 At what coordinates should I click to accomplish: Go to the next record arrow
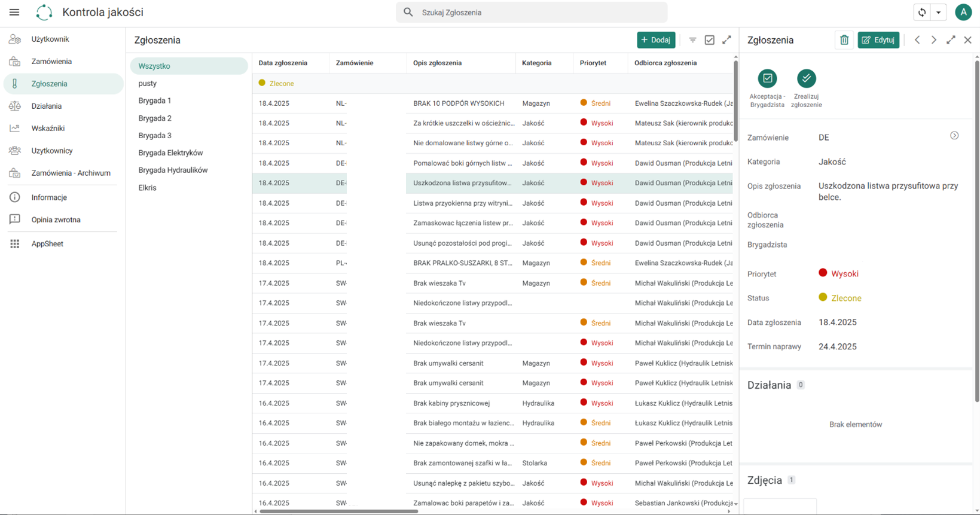(934, 40)
